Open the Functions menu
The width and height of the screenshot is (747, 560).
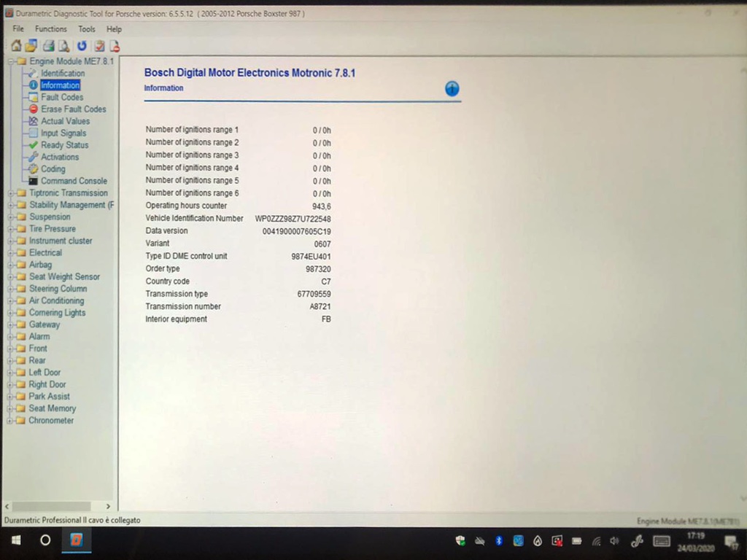51,28
